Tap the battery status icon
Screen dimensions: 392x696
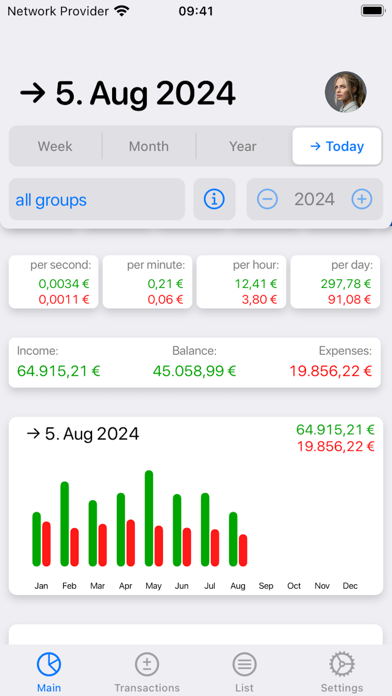point(373,11)
